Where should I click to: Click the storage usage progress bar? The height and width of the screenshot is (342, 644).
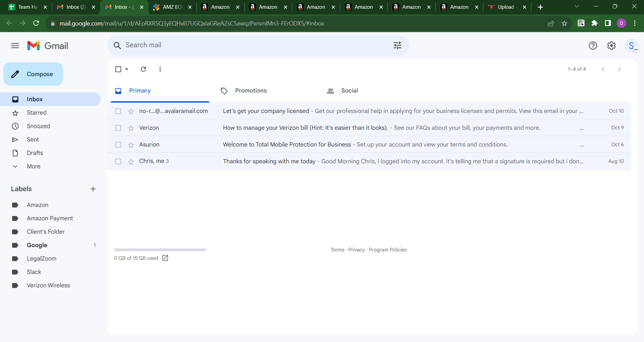coord(160,250)
